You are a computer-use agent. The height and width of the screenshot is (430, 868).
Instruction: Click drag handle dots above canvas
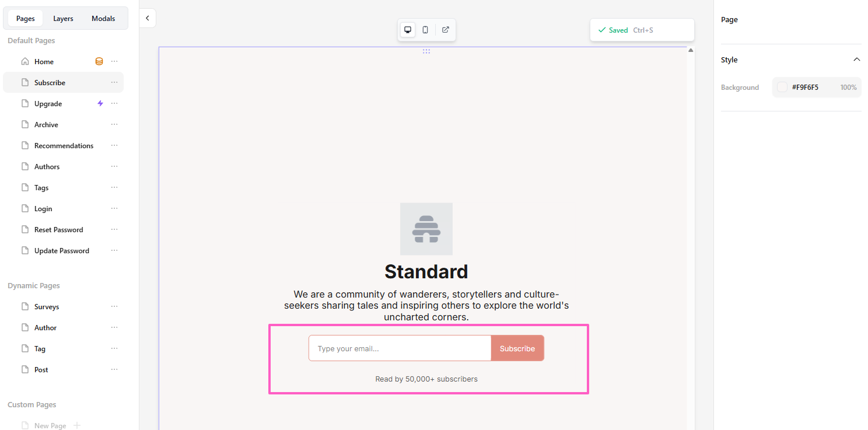[426, 51]
